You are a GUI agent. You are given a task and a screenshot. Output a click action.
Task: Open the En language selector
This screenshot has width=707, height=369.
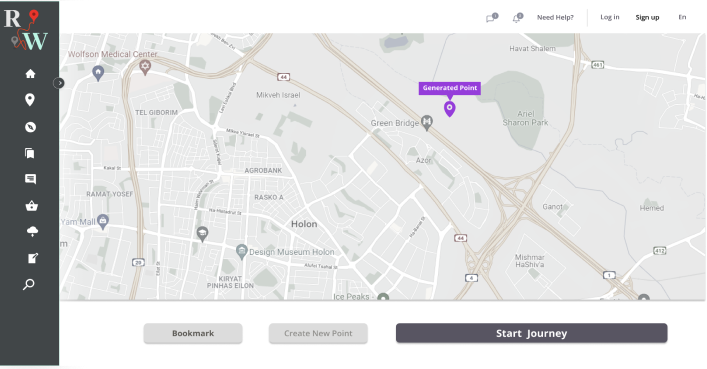click(x=682, y=17)
